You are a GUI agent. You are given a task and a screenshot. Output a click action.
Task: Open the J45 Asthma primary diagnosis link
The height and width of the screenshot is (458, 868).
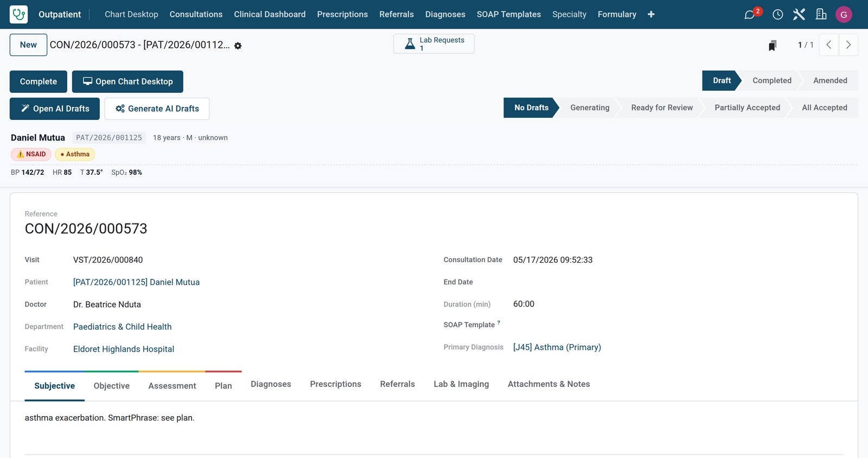pos(557,347)
